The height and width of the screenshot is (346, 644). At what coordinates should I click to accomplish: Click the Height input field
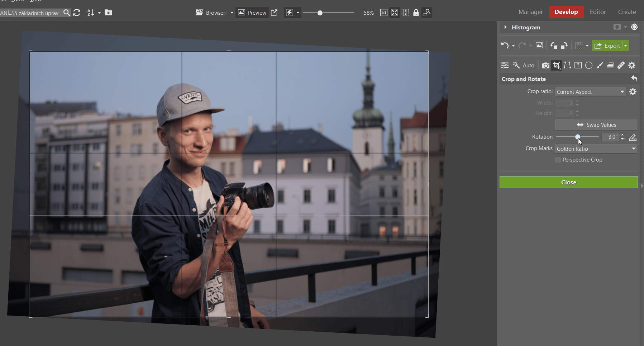[x=564, y=113]
